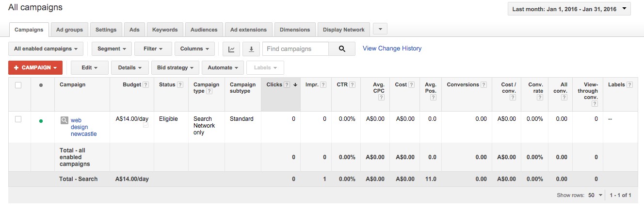Image resolution: width=644 pixels, height=214 pixels.
Task: Switch to the Ads tab
Action: click(x=134, y=30)
